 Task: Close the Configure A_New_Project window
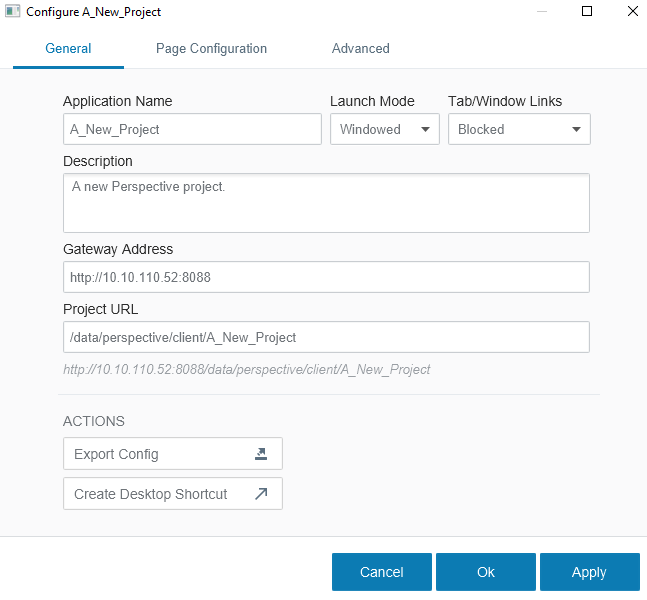click(x=633, y=11)
